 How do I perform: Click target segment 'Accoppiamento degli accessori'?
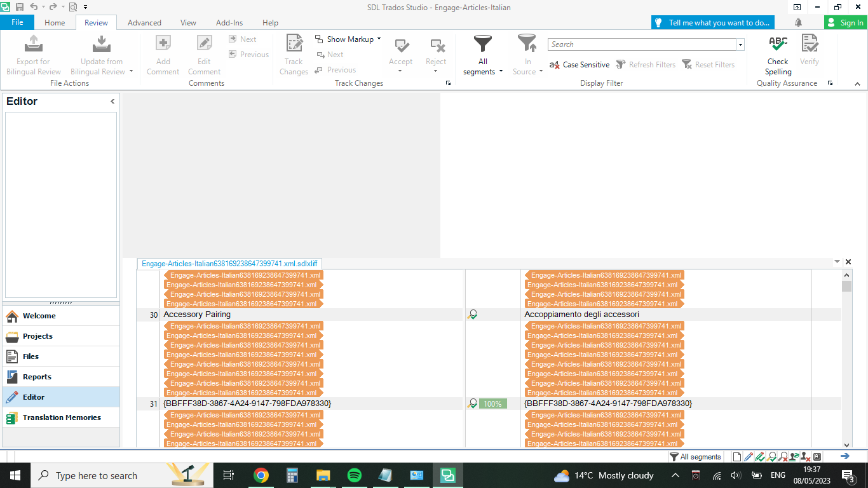click(x=581, y=315)
